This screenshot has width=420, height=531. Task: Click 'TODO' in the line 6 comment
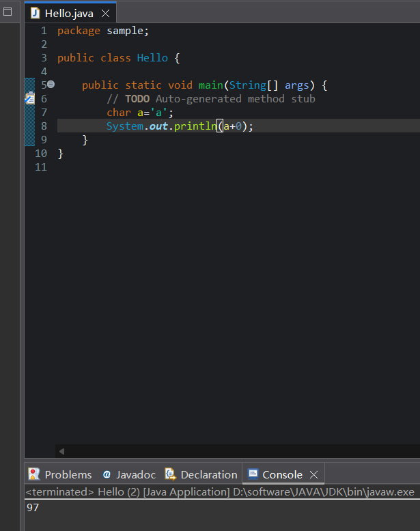(137, 99)
